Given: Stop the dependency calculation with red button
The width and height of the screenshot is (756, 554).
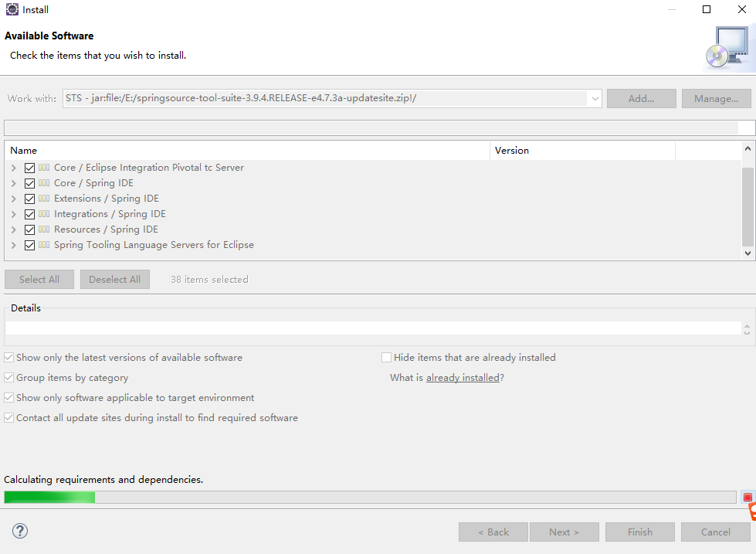Looking at the screenshot, I should [x=748, y=497].
